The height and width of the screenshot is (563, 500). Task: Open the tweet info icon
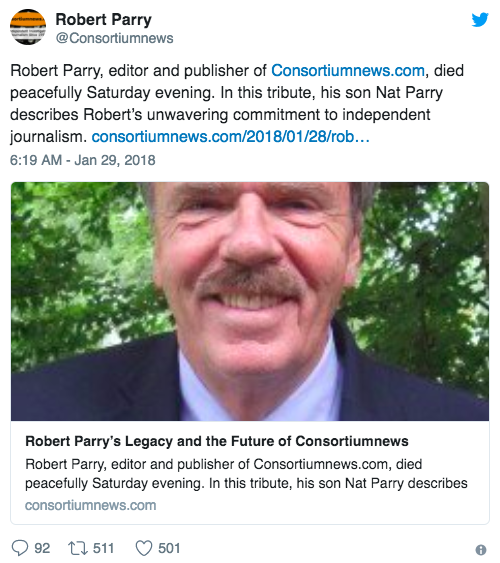point(481,550)
